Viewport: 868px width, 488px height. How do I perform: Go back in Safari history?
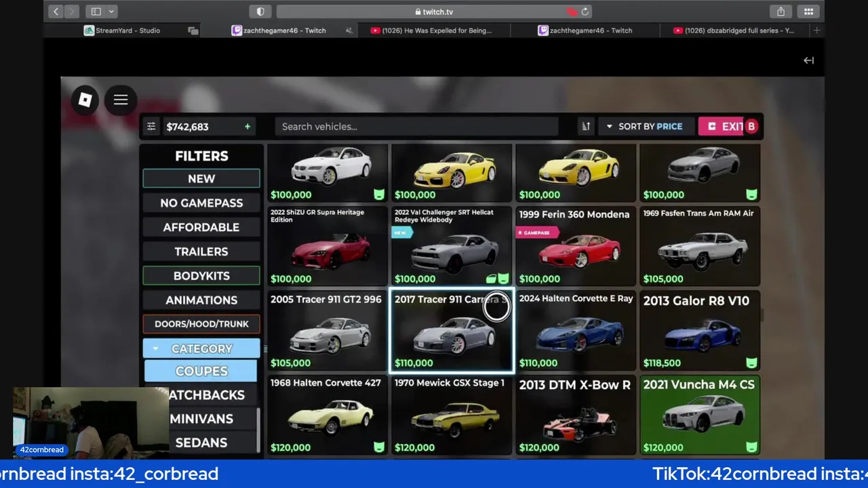[x=56, y=12]
